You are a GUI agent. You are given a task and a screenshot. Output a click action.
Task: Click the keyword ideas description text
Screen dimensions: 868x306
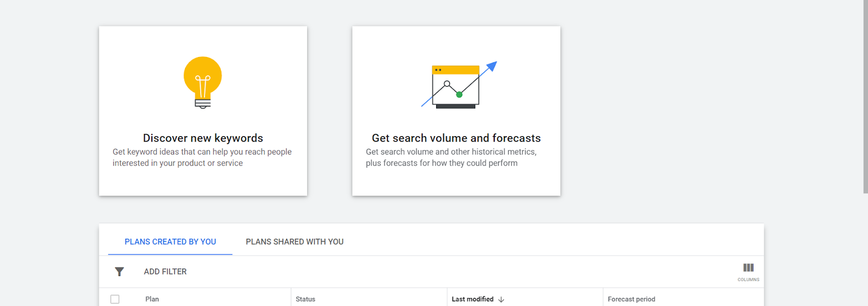[202, 157]
